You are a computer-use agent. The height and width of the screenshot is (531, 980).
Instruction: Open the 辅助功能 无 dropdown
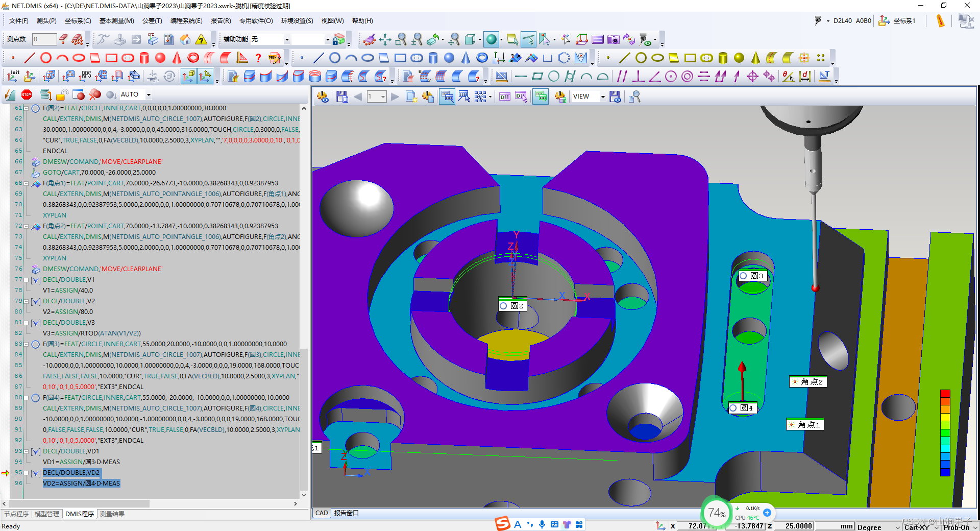[287, 39]
